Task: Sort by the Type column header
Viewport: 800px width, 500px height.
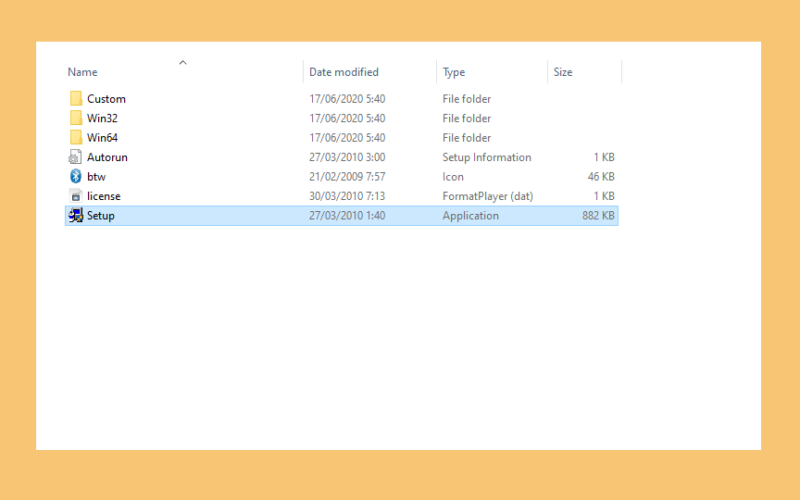Action: (x=454, y=72)
